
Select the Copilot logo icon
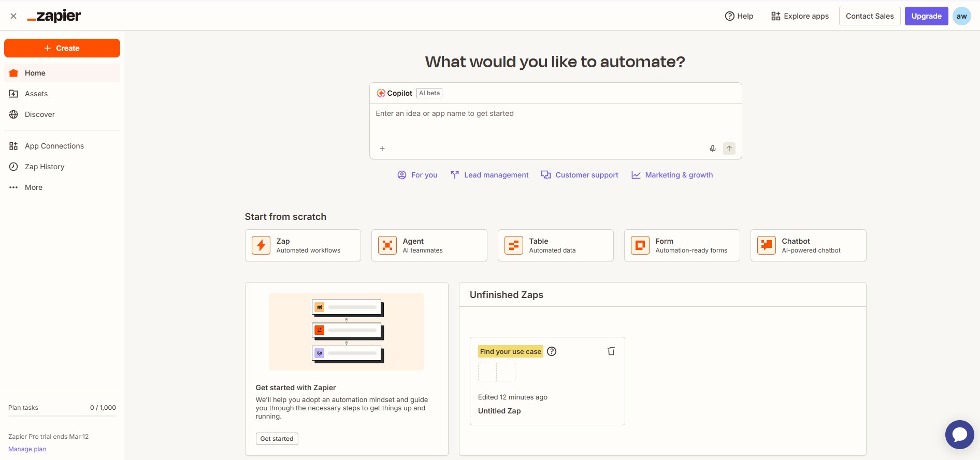click(x=381, y=93)
